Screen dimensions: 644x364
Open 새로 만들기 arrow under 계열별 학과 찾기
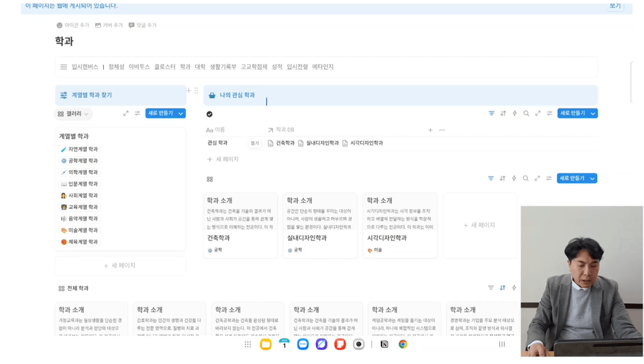(x=180, y=113)
